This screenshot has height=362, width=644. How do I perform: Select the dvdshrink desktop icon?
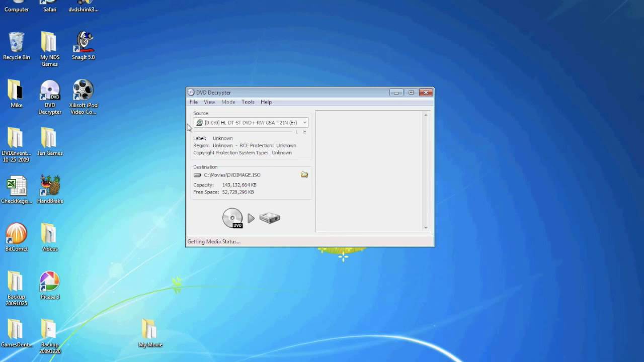[x=83, y=6]
